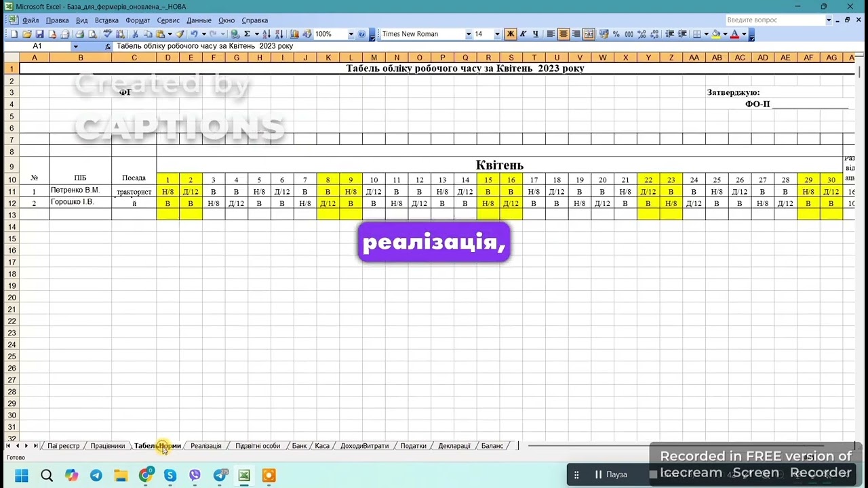This screenshot has width=868, height=488.
Task: Click the Save icon in the toolbar
Action: click(40, 34)
